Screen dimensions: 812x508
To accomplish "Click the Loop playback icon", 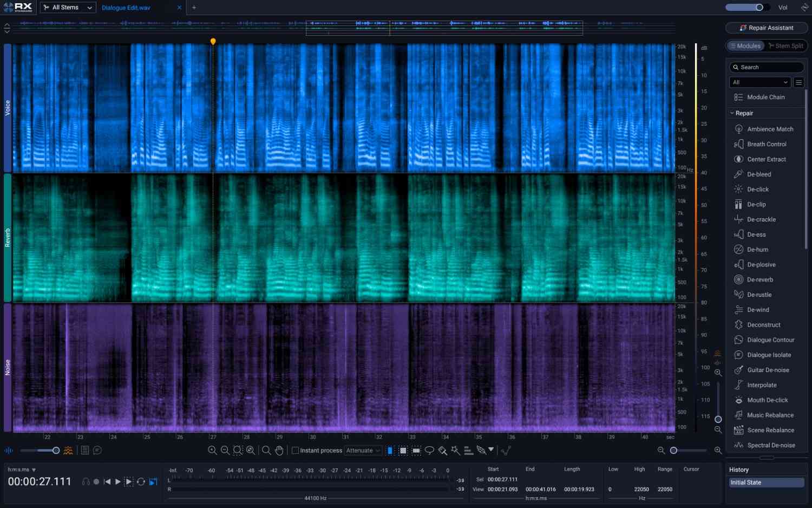I will point(141,481).
